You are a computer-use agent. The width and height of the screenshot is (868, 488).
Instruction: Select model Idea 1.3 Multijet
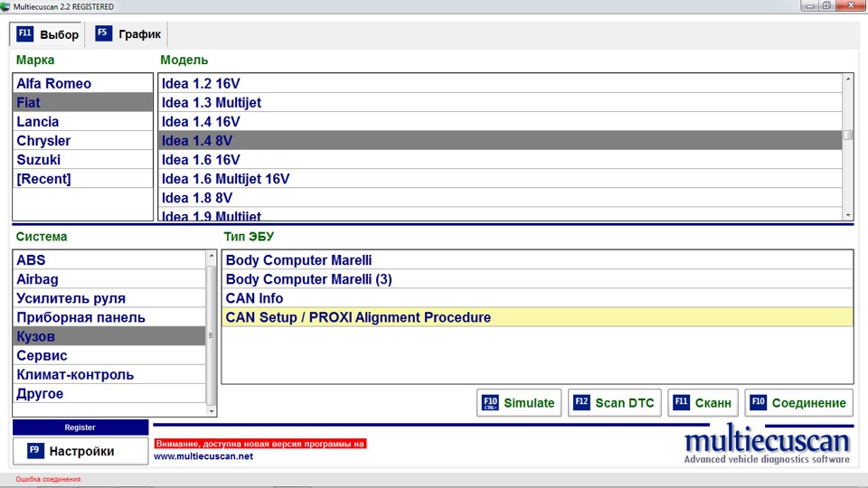(x=500, y=102)
